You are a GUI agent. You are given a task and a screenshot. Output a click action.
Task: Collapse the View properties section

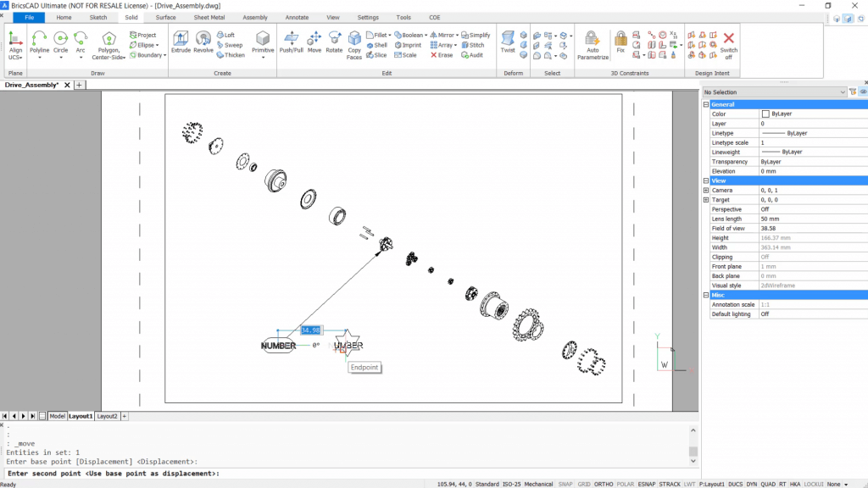[706, 180]
